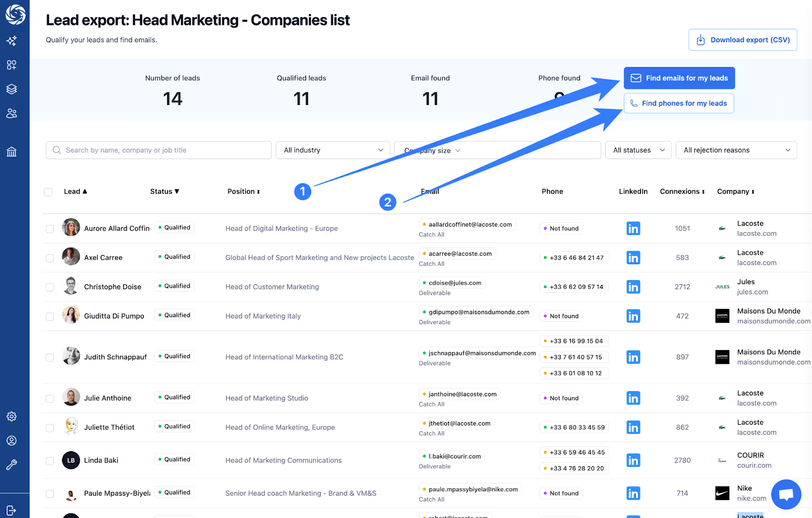Open Giuditta Di Pumpo's LinkedIn icon
Viewport: 812px width, 518px height.
coord(633,316)
